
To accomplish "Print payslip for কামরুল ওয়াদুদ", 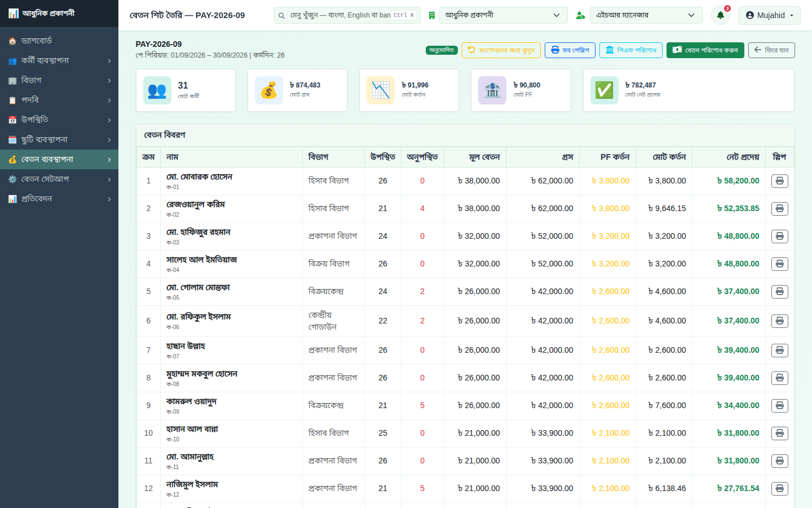I will [x=779, y=406].
